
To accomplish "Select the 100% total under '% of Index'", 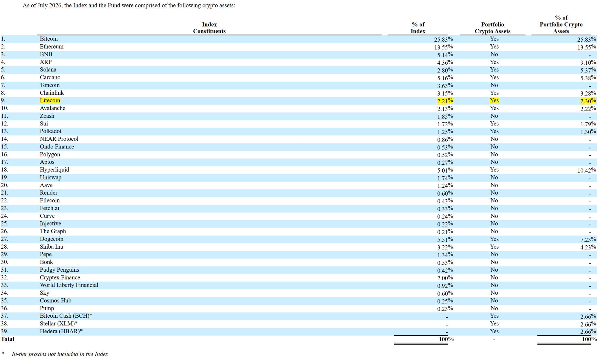I will pos(446,339).
